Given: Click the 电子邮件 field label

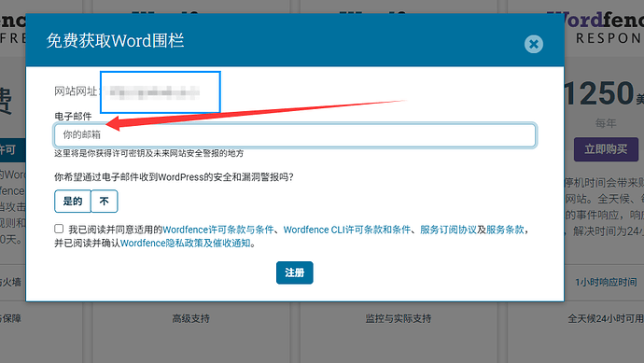Looking at the screenshot, I should (73, 117).
